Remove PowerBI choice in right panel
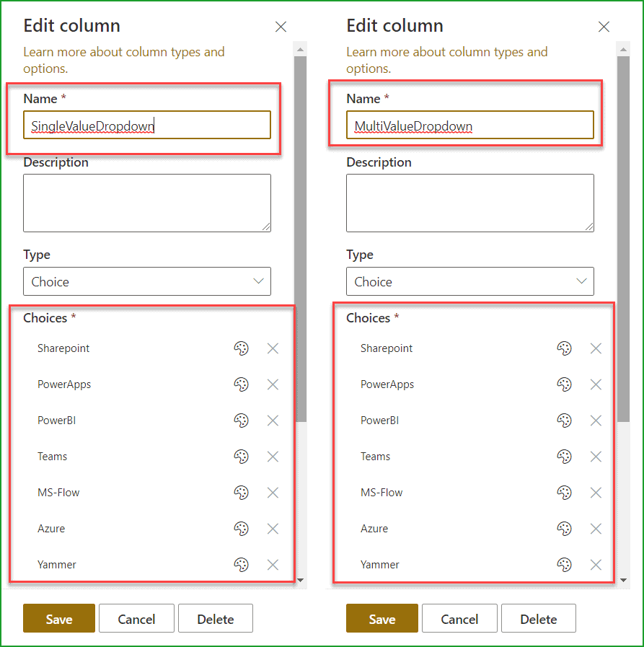This screenshot has height=647, width=644. (x=596, y=421)
